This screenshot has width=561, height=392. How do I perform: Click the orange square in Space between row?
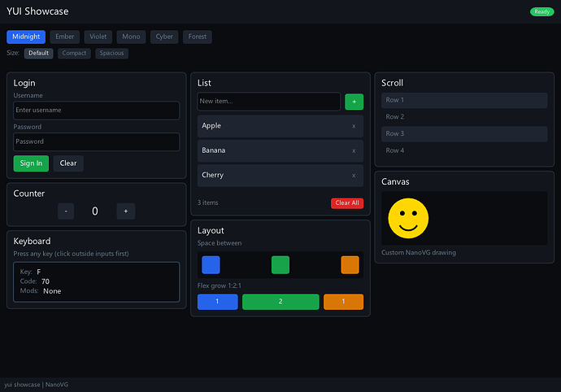click(350, 265)
